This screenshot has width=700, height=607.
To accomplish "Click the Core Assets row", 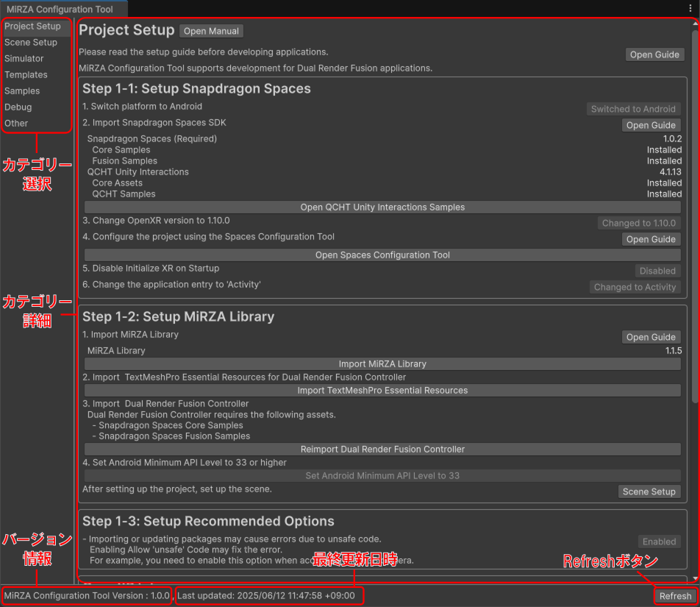I will pos(387,183).
